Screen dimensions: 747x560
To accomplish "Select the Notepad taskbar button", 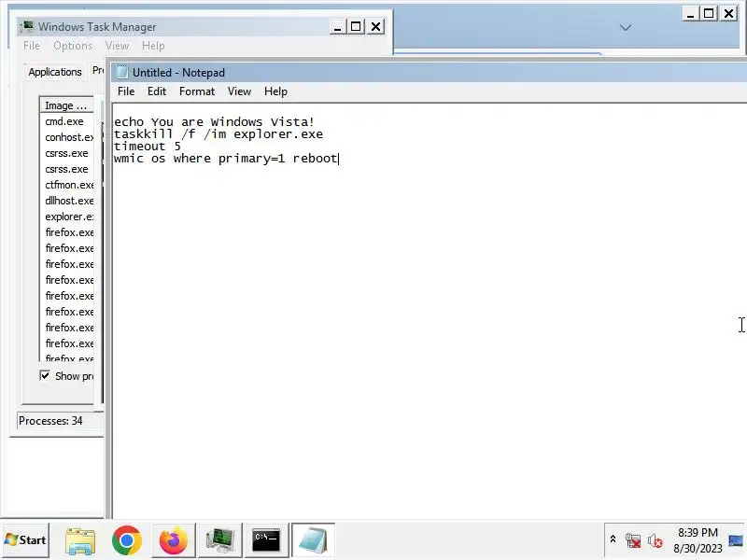I will coord(313,540).
